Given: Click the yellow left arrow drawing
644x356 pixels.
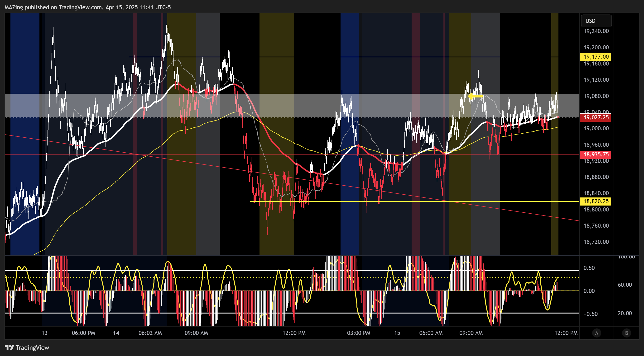Looking at the screenshot, I should (475, 96).
